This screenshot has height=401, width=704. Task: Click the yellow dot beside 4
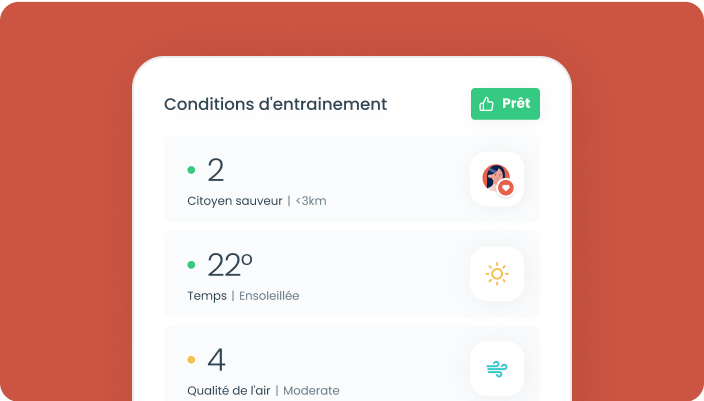191,360
